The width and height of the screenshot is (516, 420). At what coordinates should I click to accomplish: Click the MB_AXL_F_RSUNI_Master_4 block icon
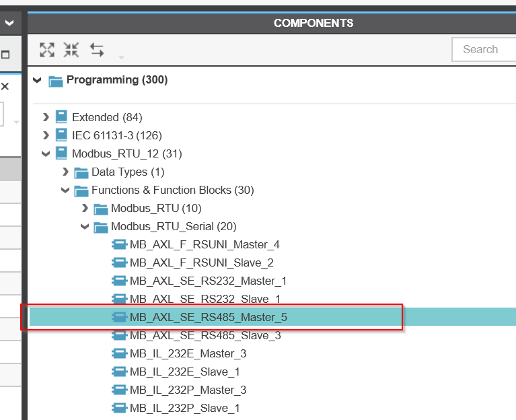pos(119,244)
